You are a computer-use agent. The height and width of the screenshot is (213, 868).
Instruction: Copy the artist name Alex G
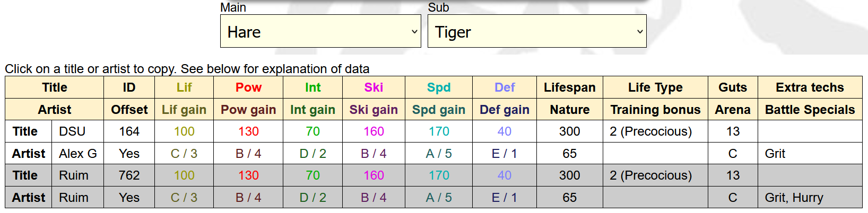77,154
